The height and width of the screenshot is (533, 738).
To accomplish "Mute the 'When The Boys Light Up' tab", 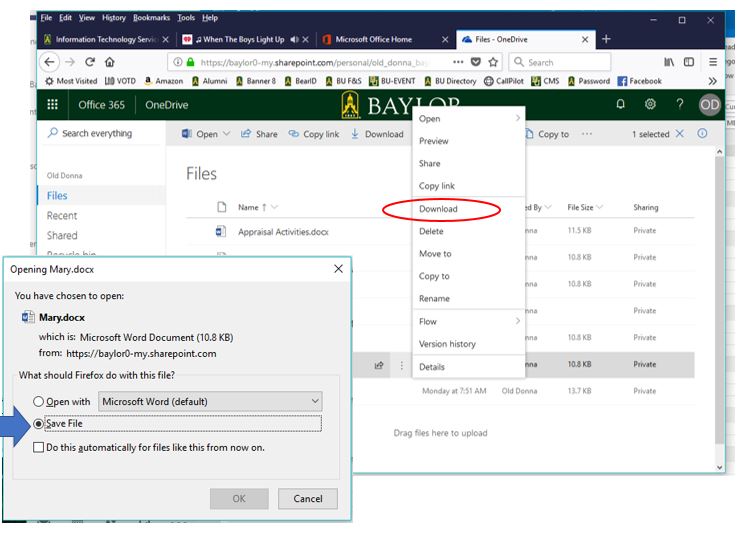I will 294,40.
